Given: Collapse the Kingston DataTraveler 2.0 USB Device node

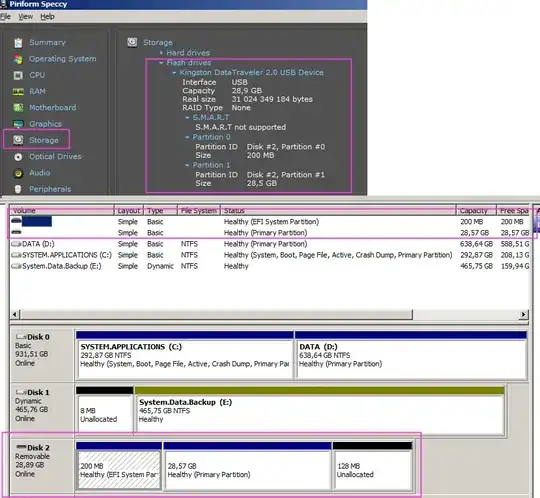Looking at the screenshot, I should pos(174,73).
